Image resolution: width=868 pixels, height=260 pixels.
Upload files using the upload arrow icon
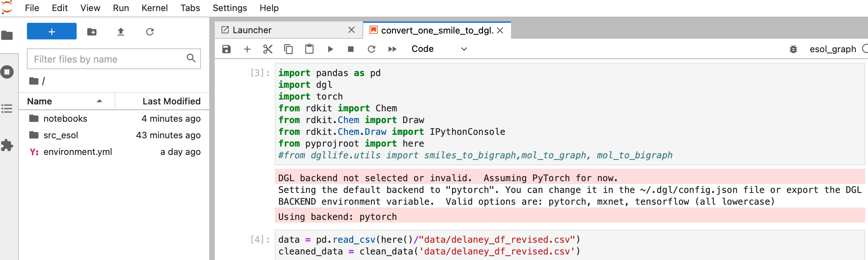coord(120,32)
